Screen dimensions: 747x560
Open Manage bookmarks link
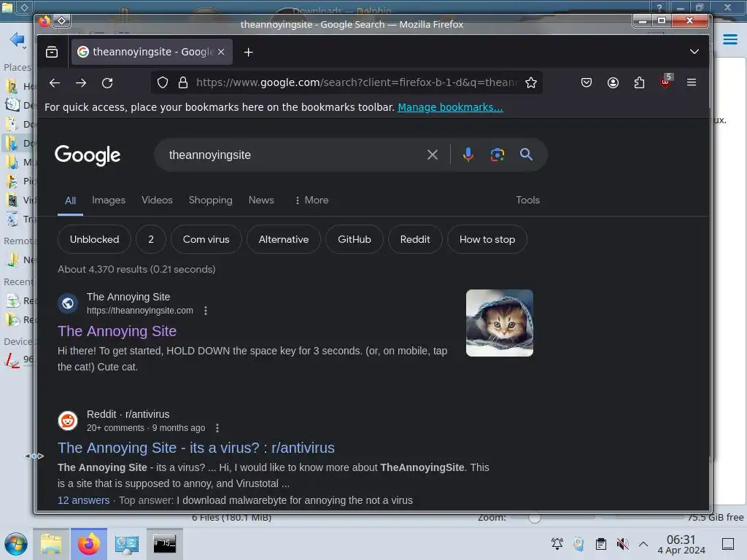tap(450, 107)
